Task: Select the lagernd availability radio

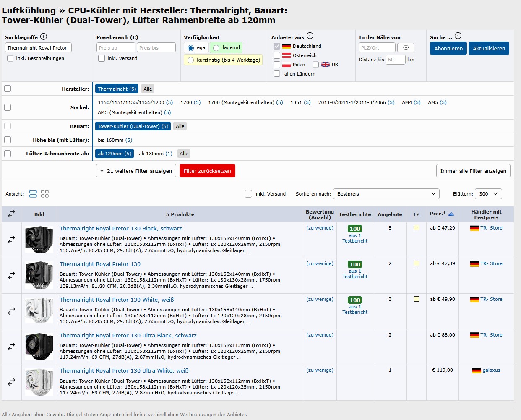Action: (216, 48)
